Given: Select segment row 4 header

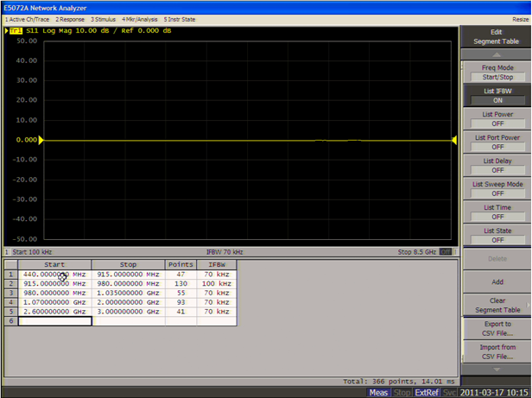Looking at the screenshot, I should (11, 302).
